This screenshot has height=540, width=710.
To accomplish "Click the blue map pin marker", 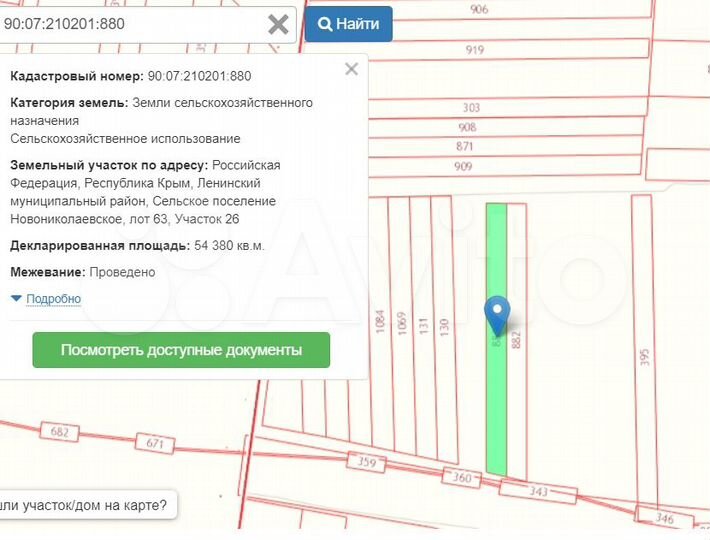I will (497, 316).
